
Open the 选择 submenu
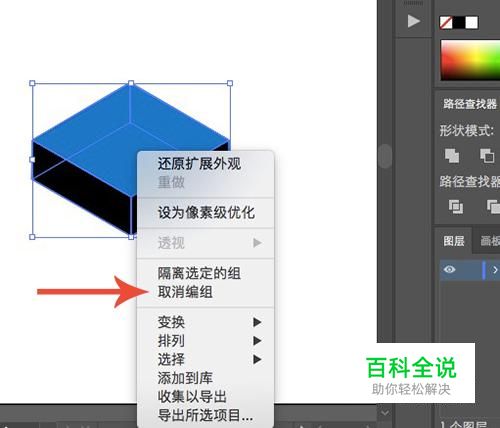click(x=206, y=360)
